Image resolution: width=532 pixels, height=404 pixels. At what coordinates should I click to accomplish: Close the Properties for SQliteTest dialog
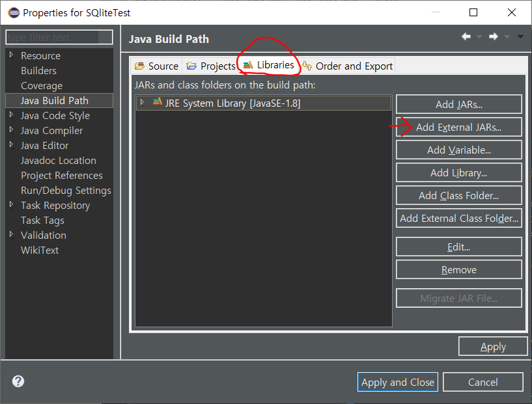512,12
